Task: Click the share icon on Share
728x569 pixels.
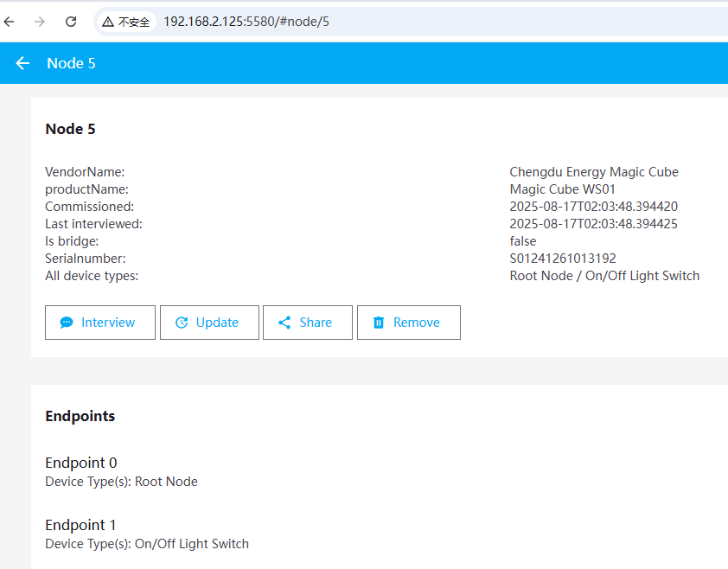Action: pos(284,323)
